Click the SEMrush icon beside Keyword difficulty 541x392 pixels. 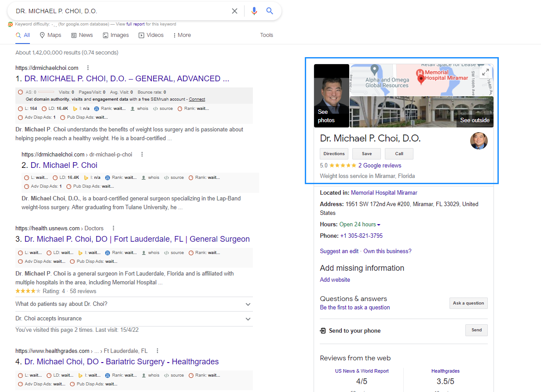10,24
